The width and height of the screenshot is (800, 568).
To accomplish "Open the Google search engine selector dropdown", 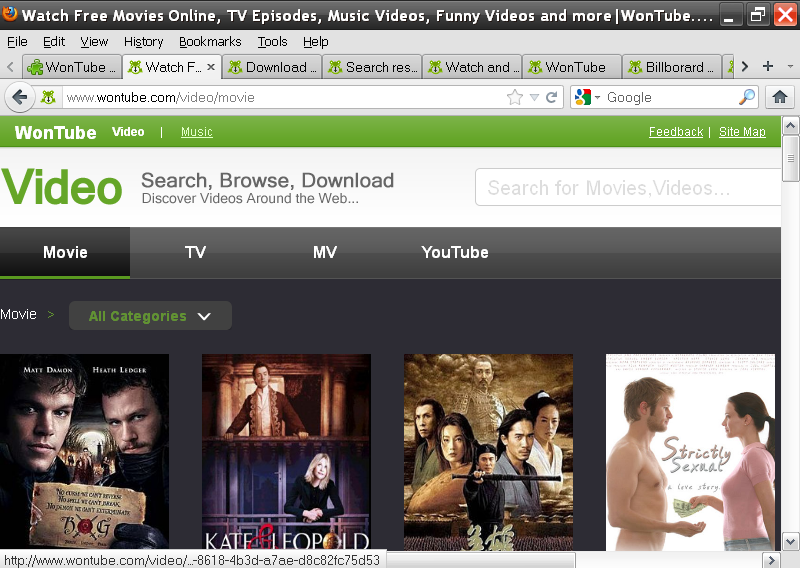I will click(587, 97).
